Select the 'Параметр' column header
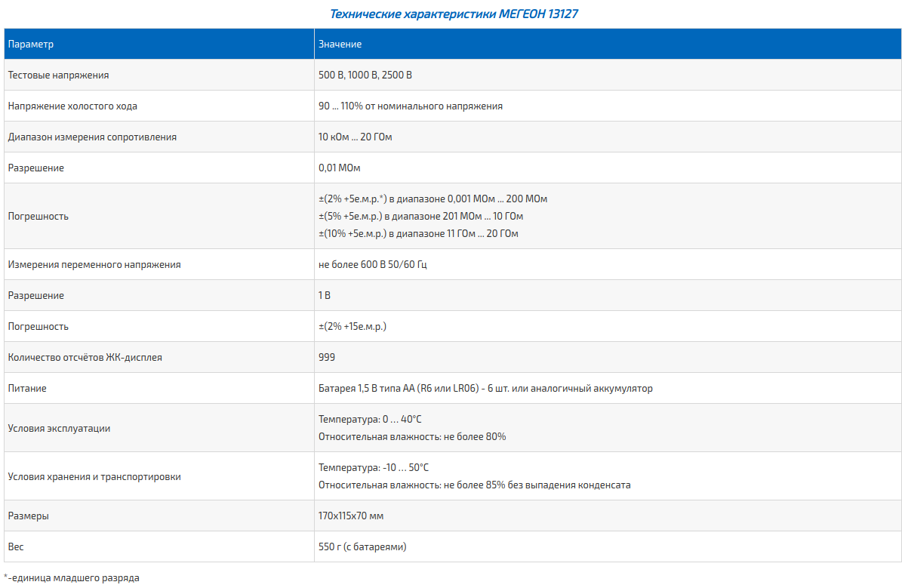 click(x=159, y=44)
